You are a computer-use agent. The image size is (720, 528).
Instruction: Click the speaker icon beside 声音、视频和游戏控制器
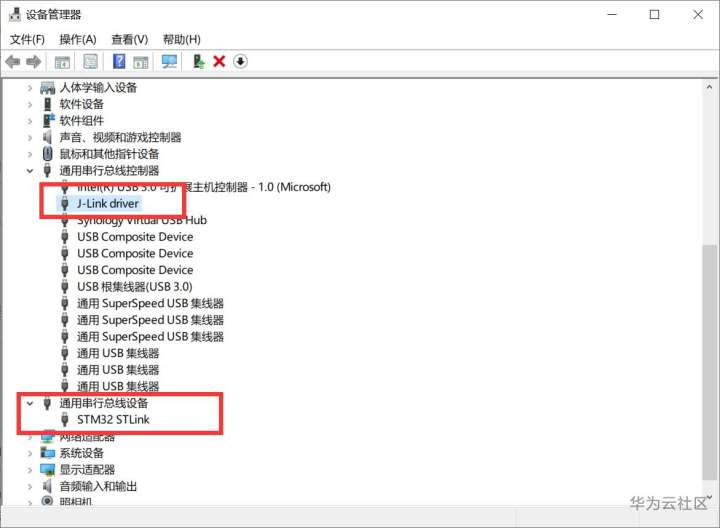[47, 137]
